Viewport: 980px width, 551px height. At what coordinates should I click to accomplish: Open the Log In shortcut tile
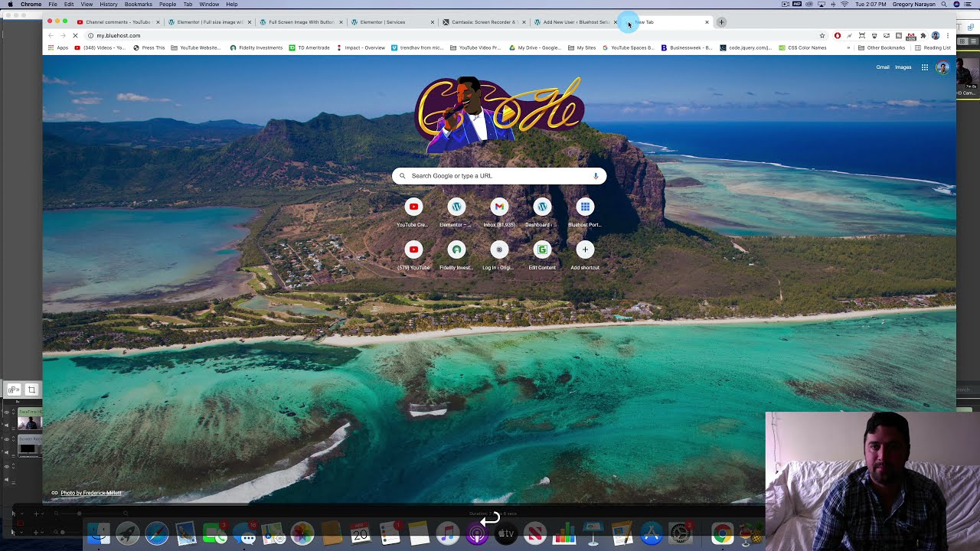click(499, 249)
